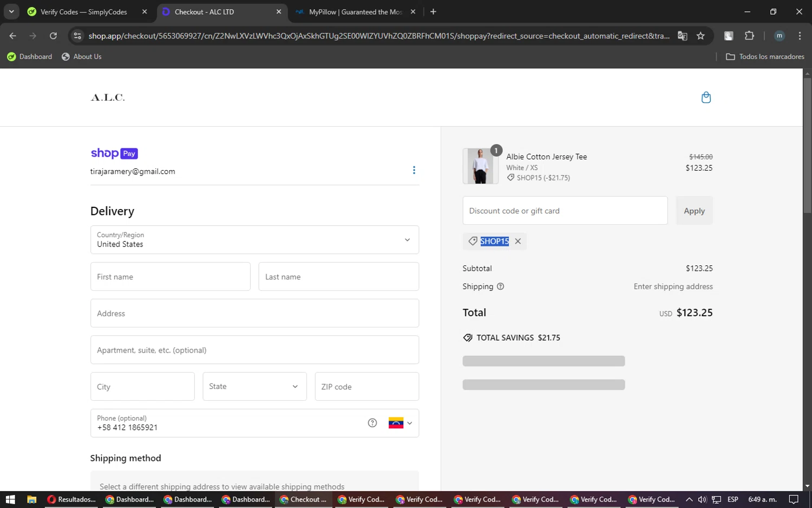Open the phone country flag selector
Screen dimensions: 812x508
click(401, 423)
